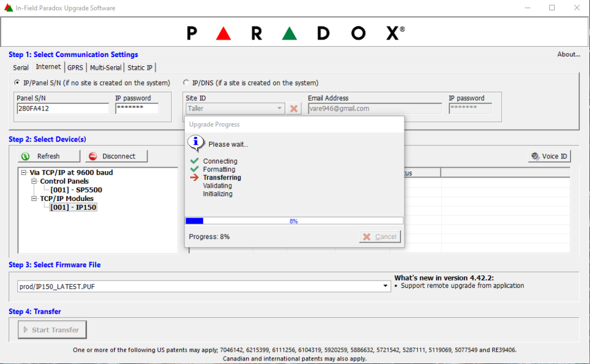Switch to the Multi-Serial tab
Image resolution: width=590 pixels, height=364 pixels.
tap(105, 68)
